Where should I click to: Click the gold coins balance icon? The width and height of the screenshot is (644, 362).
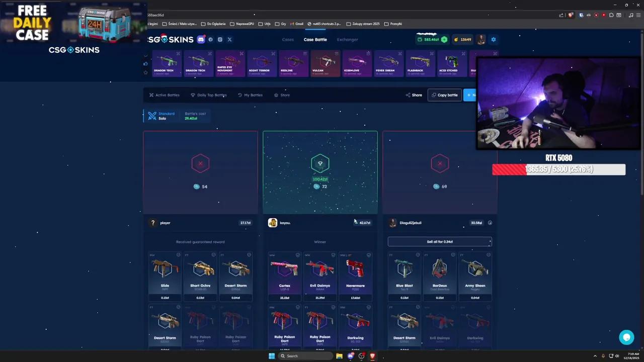pos(456,39)
